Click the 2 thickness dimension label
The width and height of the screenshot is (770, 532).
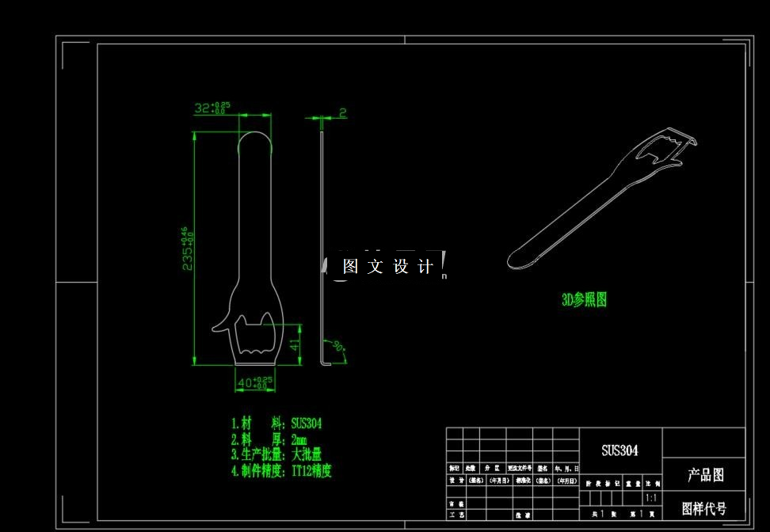pyautogui.click(x=343, y=113)
